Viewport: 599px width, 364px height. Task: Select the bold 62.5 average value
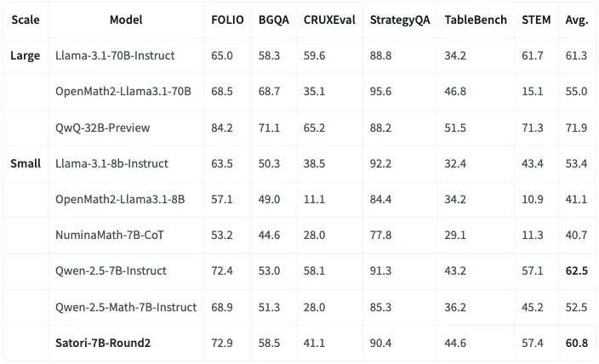coord(577,270)
